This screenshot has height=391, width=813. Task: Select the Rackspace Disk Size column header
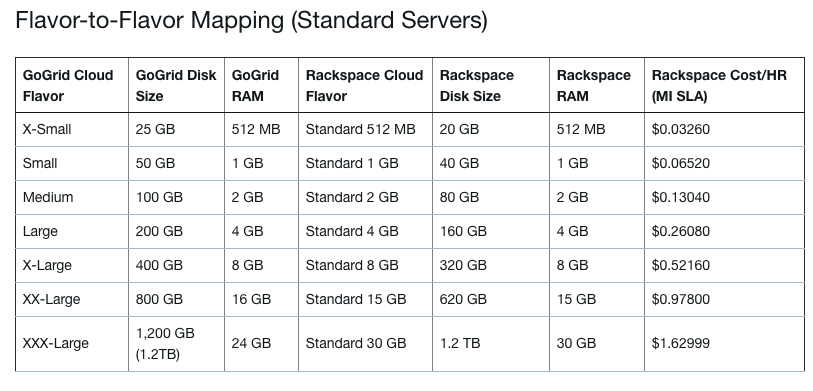(x=491, y=86)
